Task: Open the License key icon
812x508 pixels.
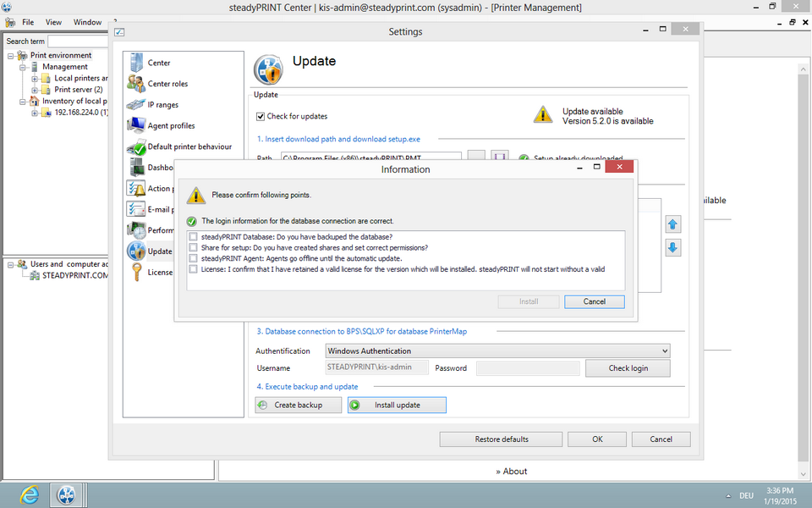Action: coord(137,272)
